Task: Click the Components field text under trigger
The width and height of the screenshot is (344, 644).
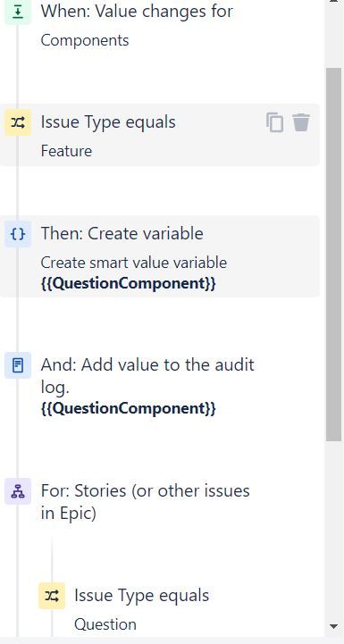Action: (x=85, y=41)
